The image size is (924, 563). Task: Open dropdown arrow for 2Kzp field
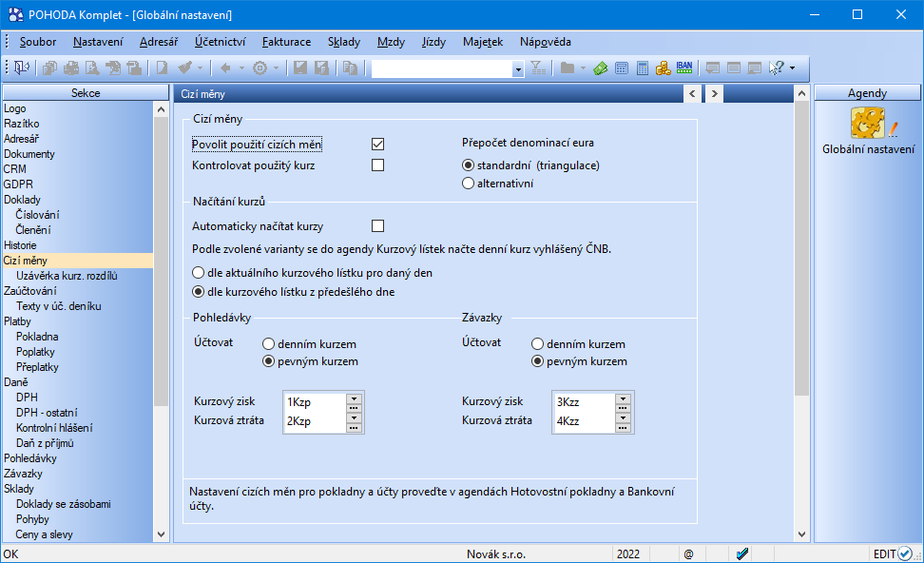click(x=354, y=417)
